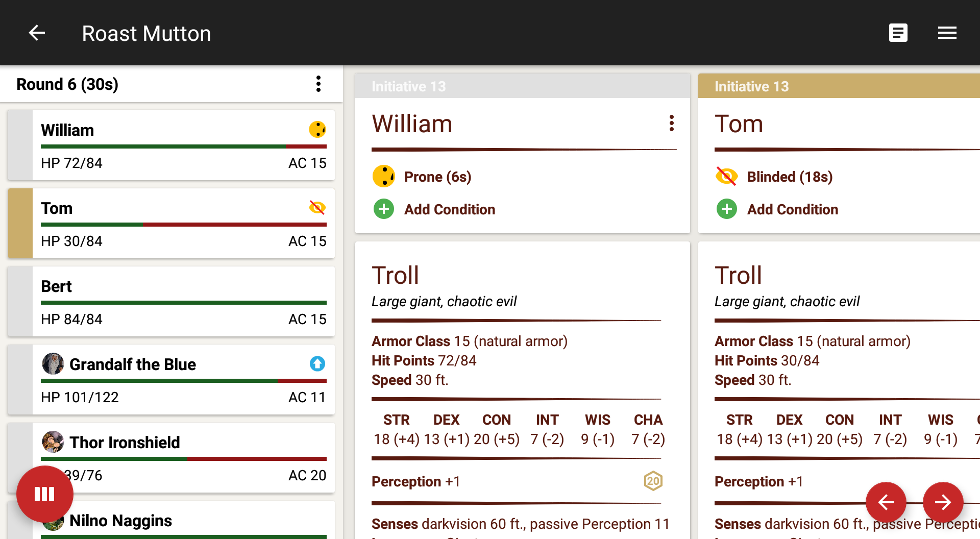
Task: Click green plus to add William's condition
Action: tap(383, 209)
